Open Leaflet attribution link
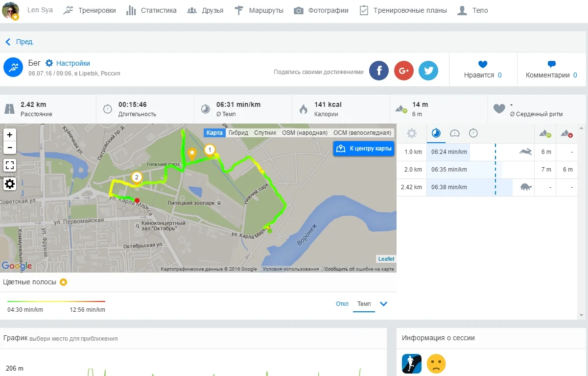The height and width of the screenshot is (376, 588). (386, 259)
